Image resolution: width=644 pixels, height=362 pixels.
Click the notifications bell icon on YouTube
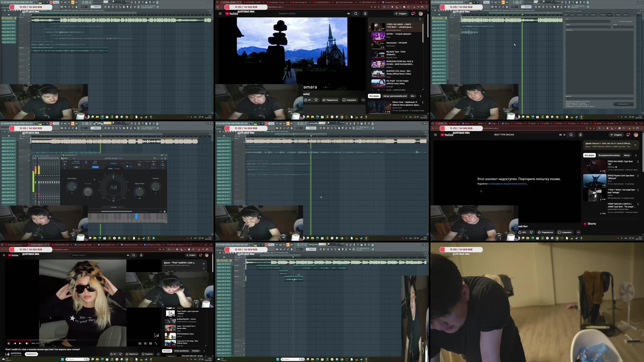412,13
